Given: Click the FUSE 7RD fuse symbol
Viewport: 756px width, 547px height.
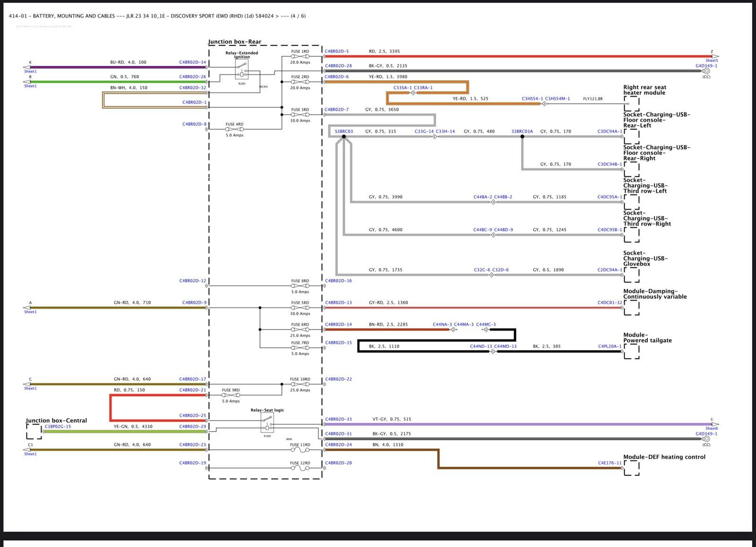Looking at the screenshot, I should pos(300,348).
